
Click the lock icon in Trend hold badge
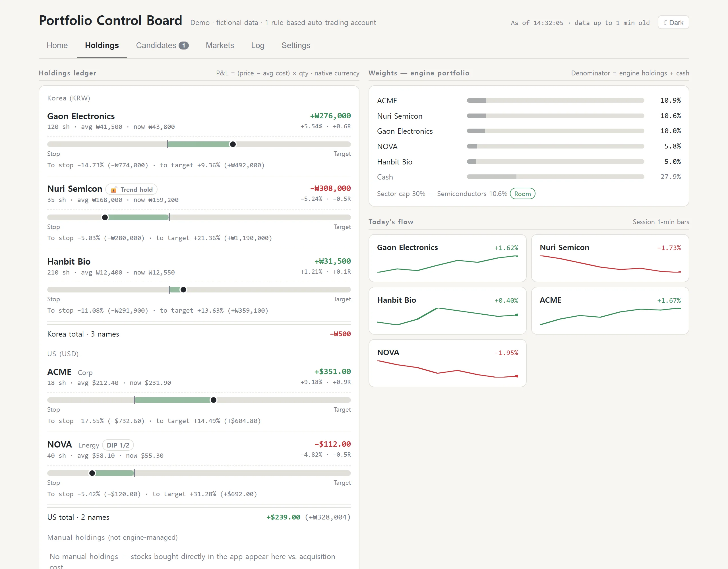click(x=114, y=190)
